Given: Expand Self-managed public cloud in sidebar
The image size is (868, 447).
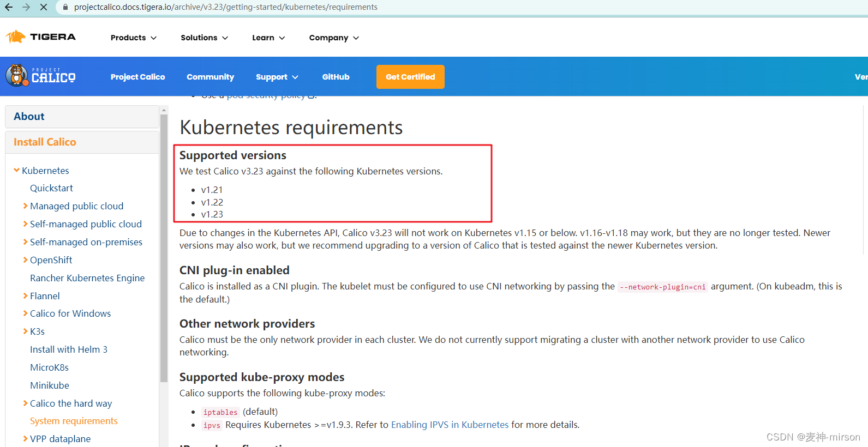Looking at the screenshot, I should point(25,224).
